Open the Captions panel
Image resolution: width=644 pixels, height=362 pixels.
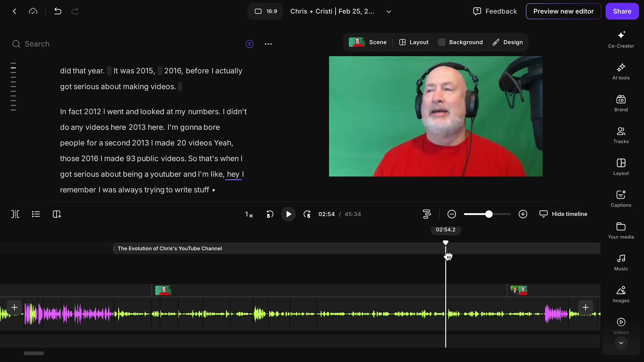pos(621,199)
